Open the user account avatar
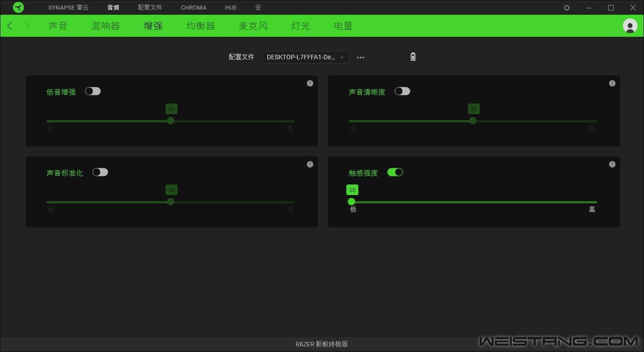Image resolution: width=644 pixels, height=352 pixels. (x=630, y=26)
